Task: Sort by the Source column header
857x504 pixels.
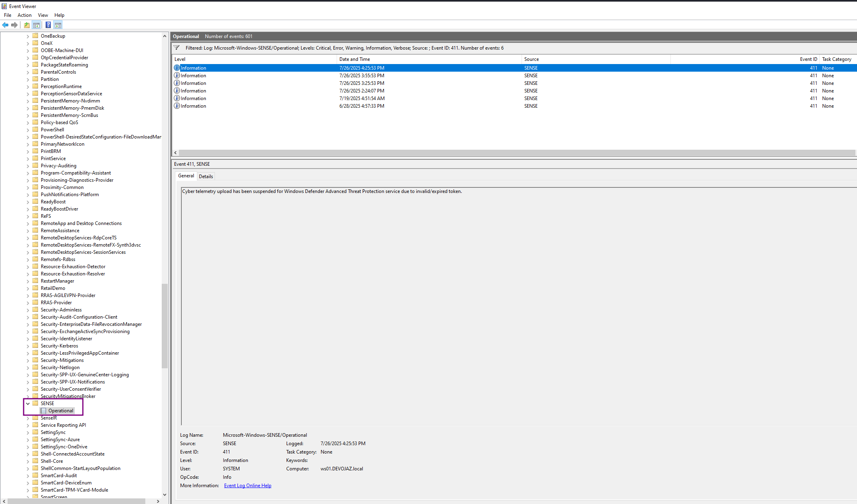Action: coord(596,59)
